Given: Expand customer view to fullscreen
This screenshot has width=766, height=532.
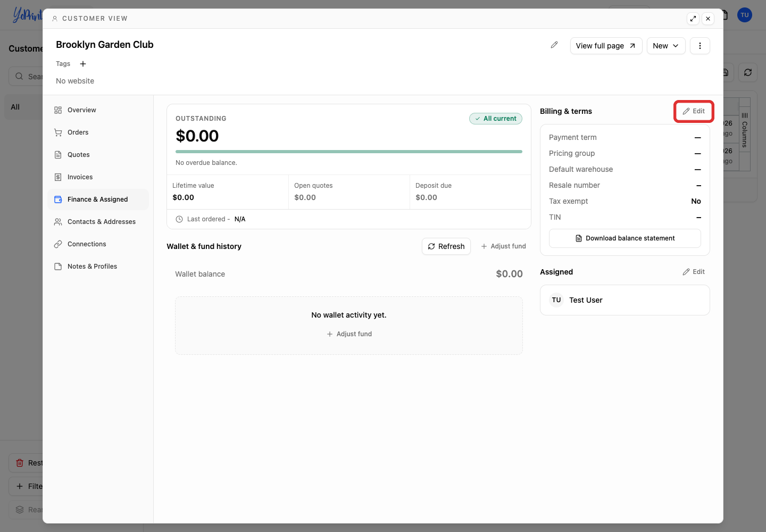Looking at the screenshot, I should [693, 19].
